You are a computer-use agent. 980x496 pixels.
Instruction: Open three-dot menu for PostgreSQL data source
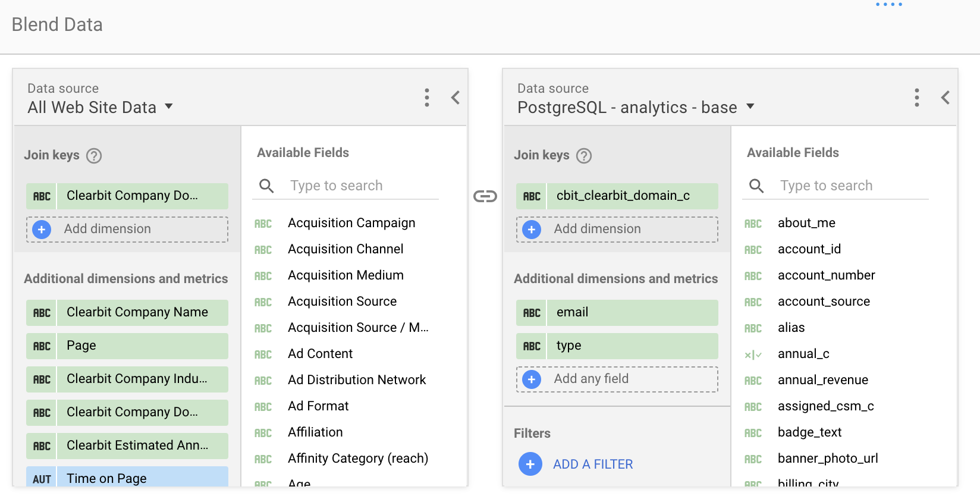tap(917, 98)
